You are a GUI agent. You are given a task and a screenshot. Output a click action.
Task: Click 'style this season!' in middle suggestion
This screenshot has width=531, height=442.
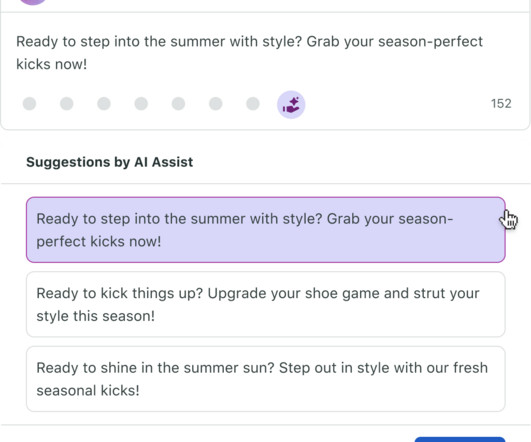point(95,316)
